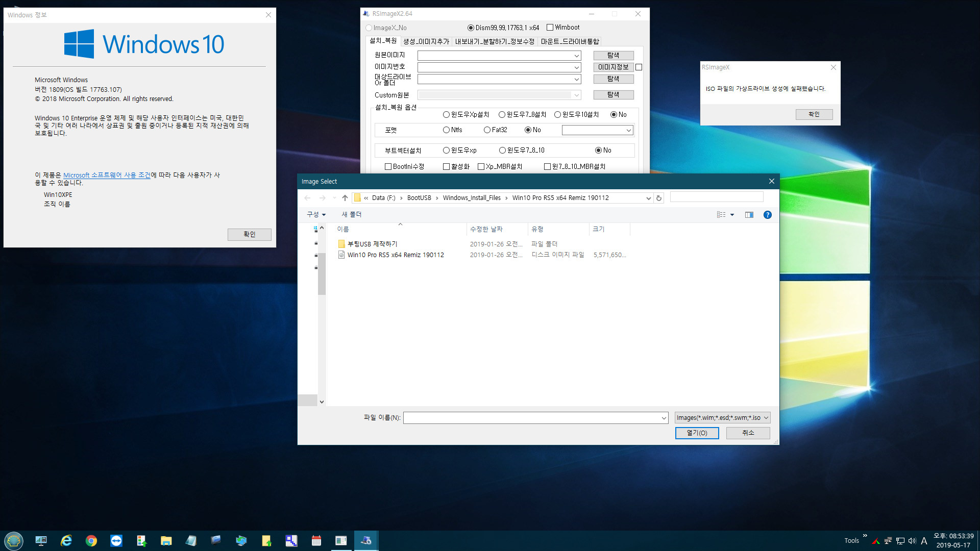The width and height of the screenshot is (980, 551).
Task: Click the blue checkered Q icon on taskbar
Action: click(291, 541)
